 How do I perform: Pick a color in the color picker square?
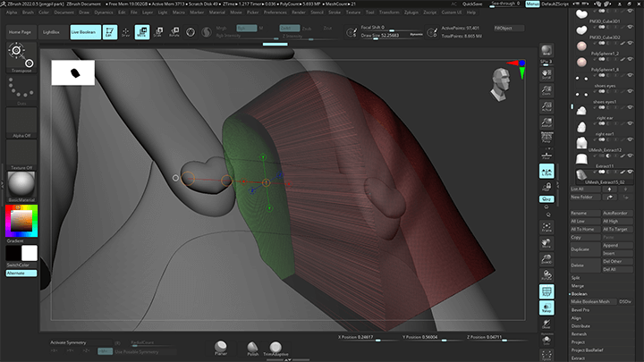point(21,221)
